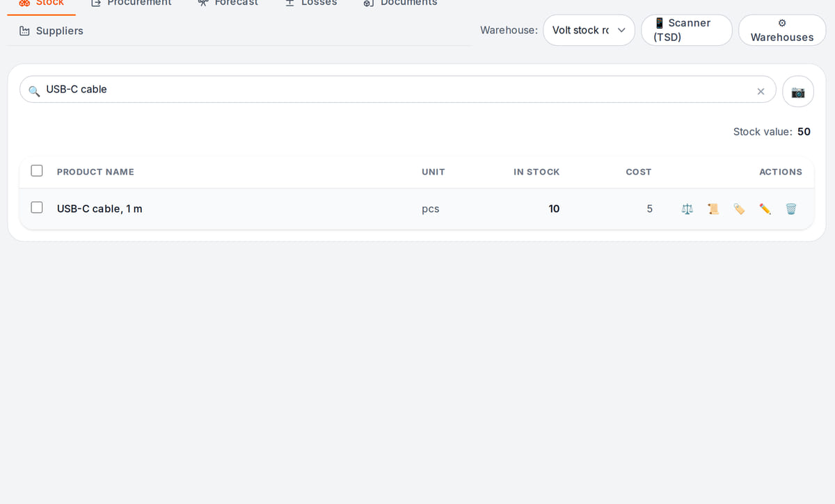Image resolution: width=835 pixels, height=504 pixels.
Task: Focus the search field containing USB-C cable
Action: (x=397, y=89)
